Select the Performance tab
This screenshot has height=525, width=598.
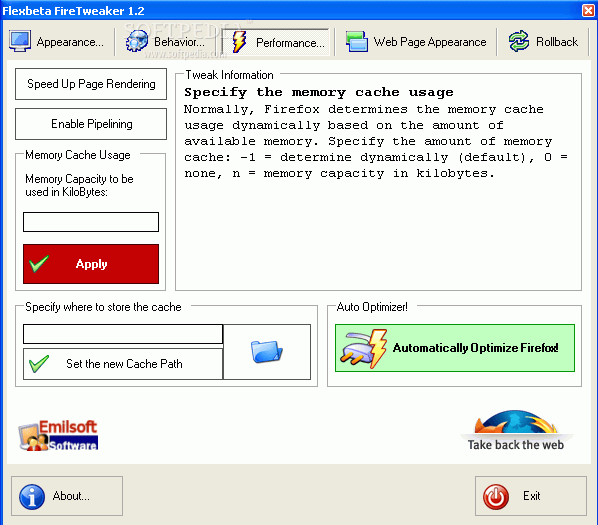coord(276,42)
